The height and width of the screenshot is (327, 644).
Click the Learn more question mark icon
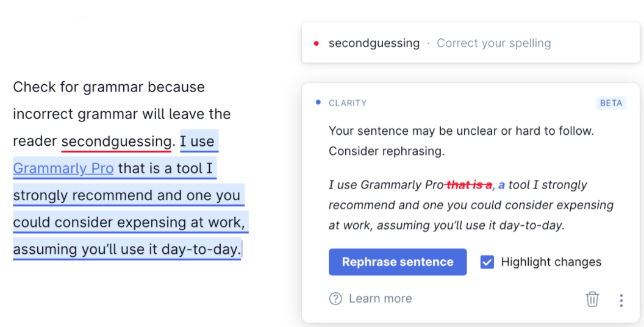(335, 299)
